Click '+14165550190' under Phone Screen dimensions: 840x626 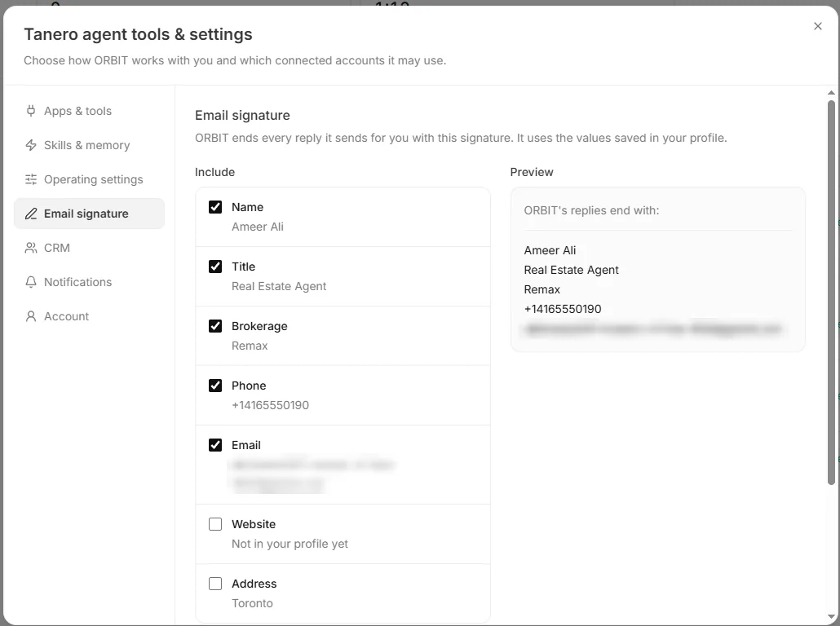coord(270,405)
